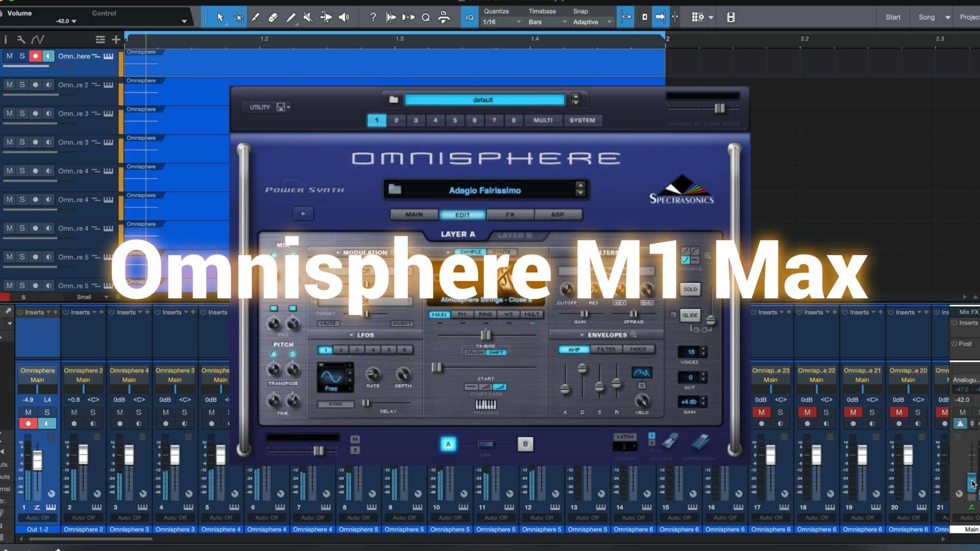980x551 pixels.
Task: Open channel 2 instrument editor keyboard icon
Action: [x=96, y=507]
